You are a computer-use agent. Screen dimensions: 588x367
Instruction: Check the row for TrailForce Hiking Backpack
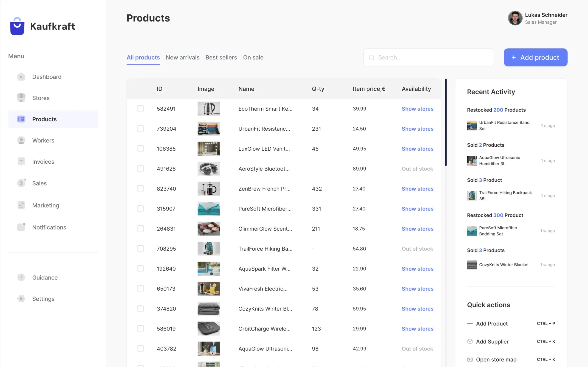(140, 249)
